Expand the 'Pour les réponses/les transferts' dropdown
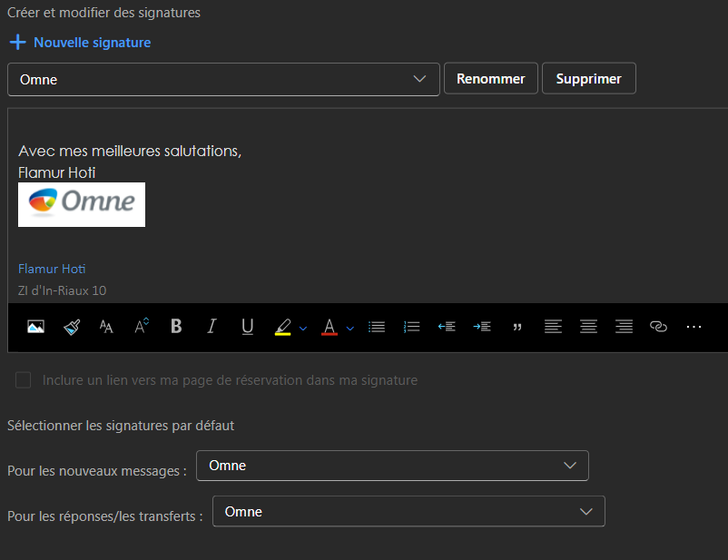Screen dimensions: 728x560 pyautogui.click(x=408, y=512)
